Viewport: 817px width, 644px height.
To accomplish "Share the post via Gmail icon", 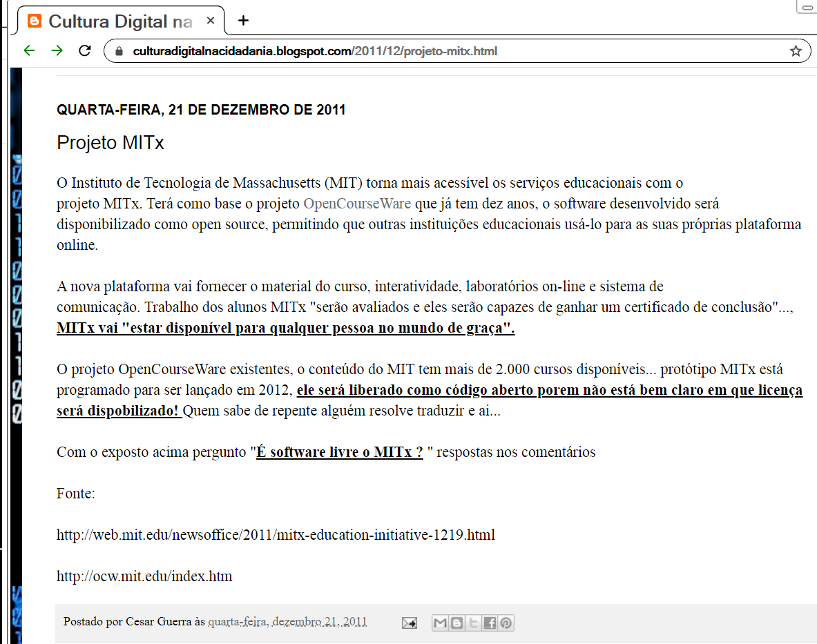I will pos(441,623).
